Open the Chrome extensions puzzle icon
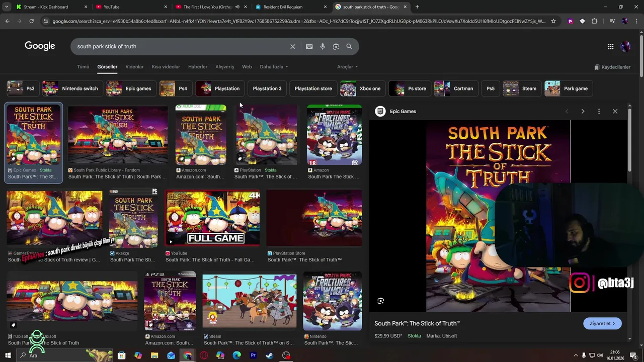Screen dimensions: 644x362 pos(595,21)
